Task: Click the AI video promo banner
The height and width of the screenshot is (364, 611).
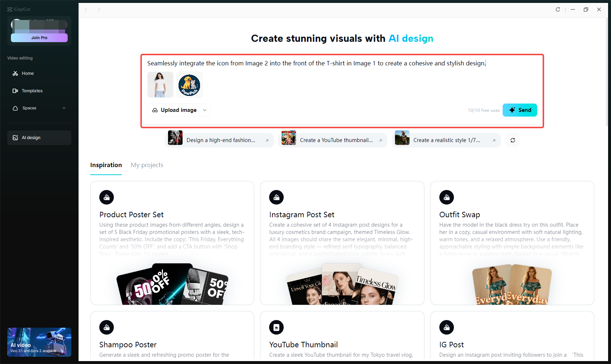Action: [39, 342]
